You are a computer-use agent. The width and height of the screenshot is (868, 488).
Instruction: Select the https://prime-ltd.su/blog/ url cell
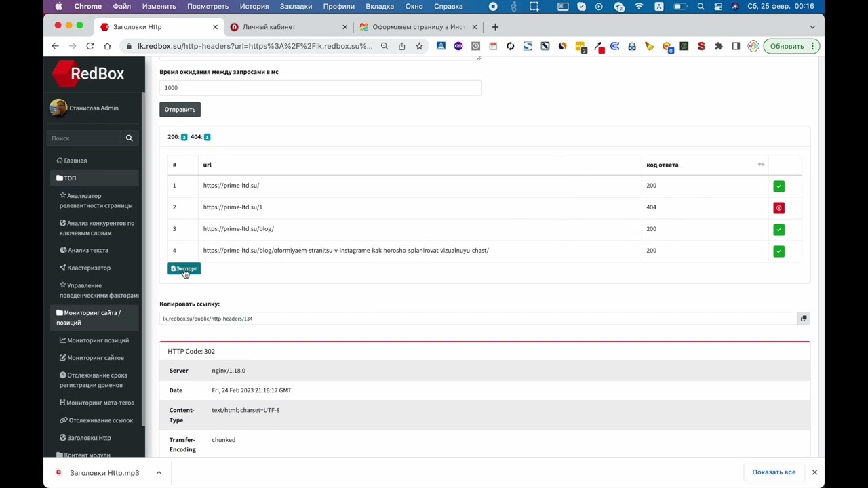coord(419,229)
